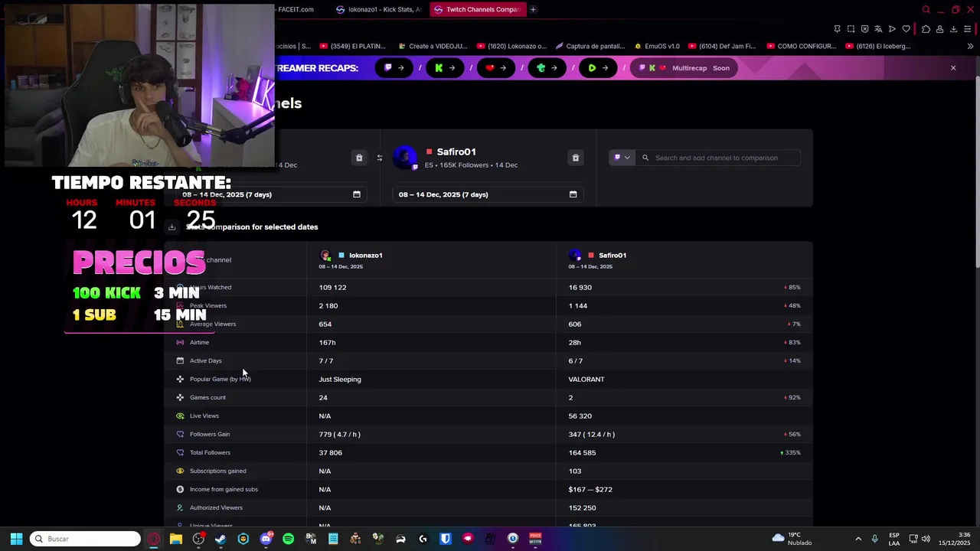Image resolution: width=980 pixels, height=551 pixels.
Task: Open the green Trovo recap button
Action: coord(547,67)
